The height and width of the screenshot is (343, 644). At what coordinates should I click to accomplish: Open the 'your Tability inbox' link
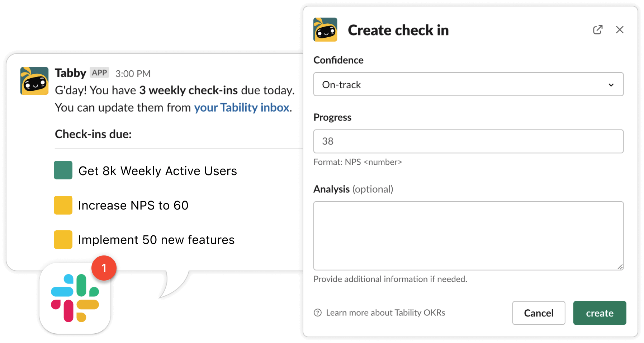click(x=242, y=108)
